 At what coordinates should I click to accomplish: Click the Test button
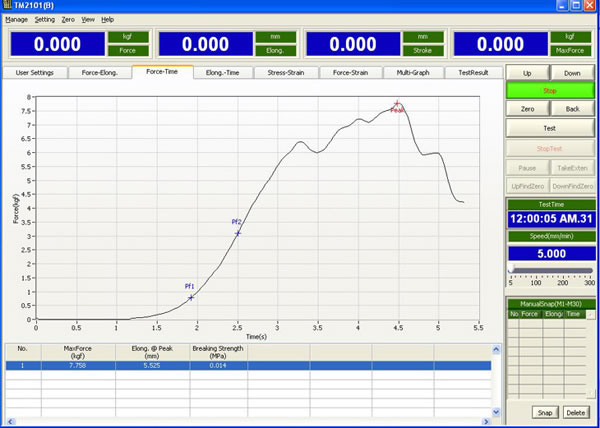[x=549, y=128]
